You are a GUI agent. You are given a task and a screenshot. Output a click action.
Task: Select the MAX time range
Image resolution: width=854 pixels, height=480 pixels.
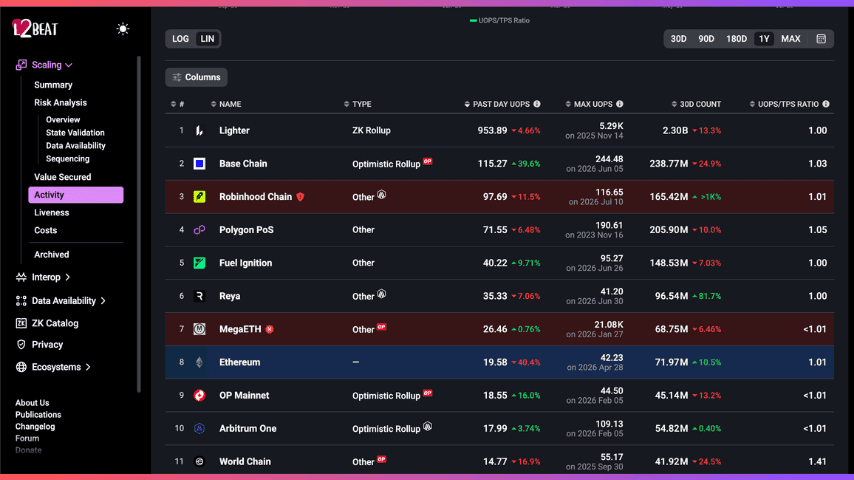pos(791,39)
